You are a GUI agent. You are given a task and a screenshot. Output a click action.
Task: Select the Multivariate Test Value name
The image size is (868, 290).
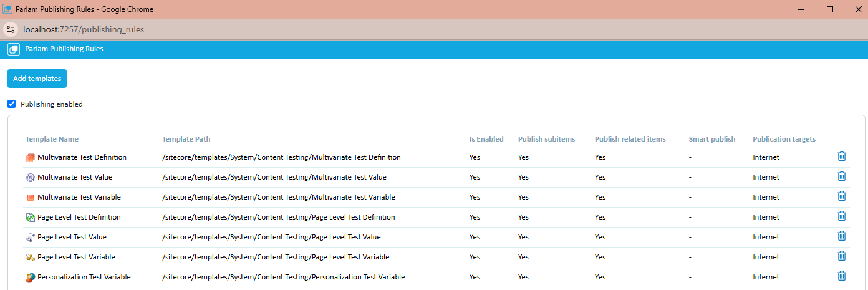[x=75, y=177]
